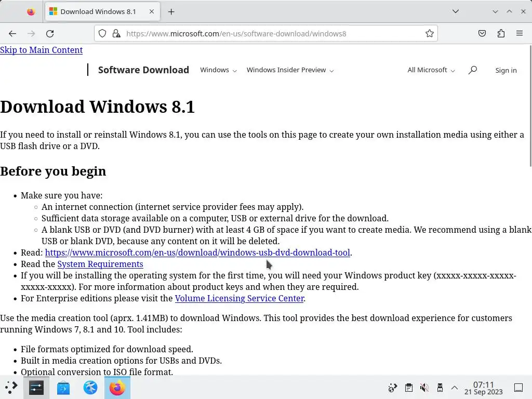
Task: Reload the current page
Action: (x=50, y=34)
